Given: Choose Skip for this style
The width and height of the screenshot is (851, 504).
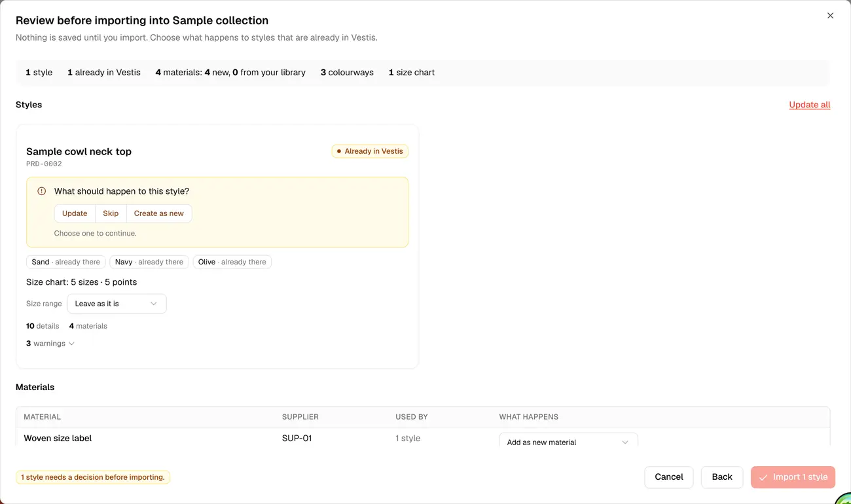Looking at the screenshot, I should click(x=111, y=213).
